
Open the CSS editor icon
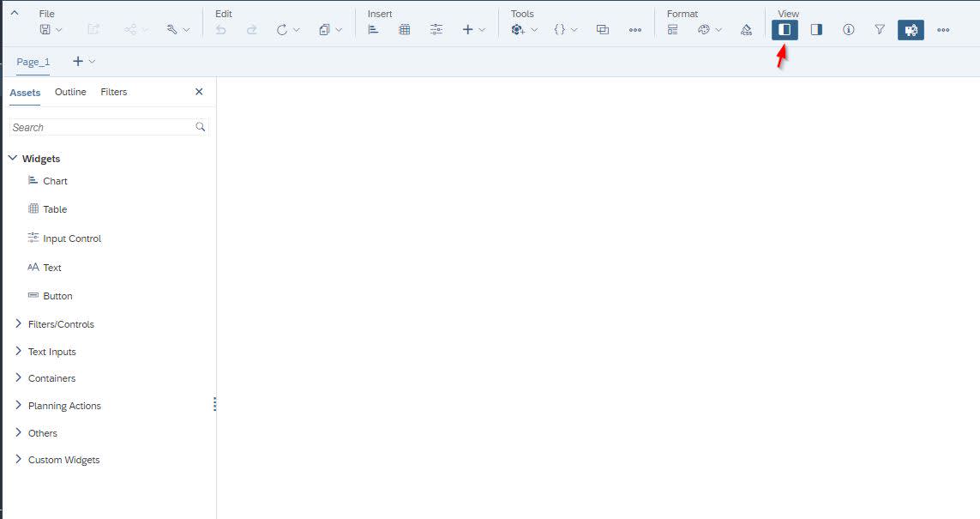click(x=746, y=29)
